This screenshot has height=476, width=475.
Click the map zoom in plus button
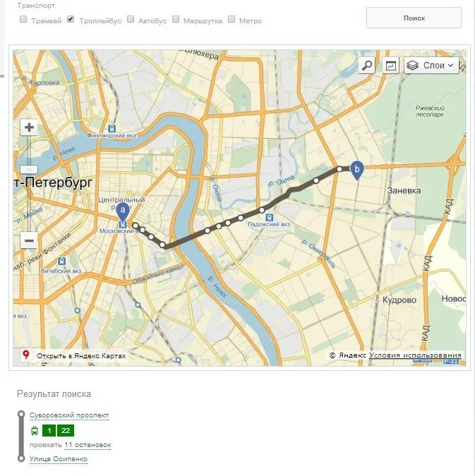(x=29, y=127)
